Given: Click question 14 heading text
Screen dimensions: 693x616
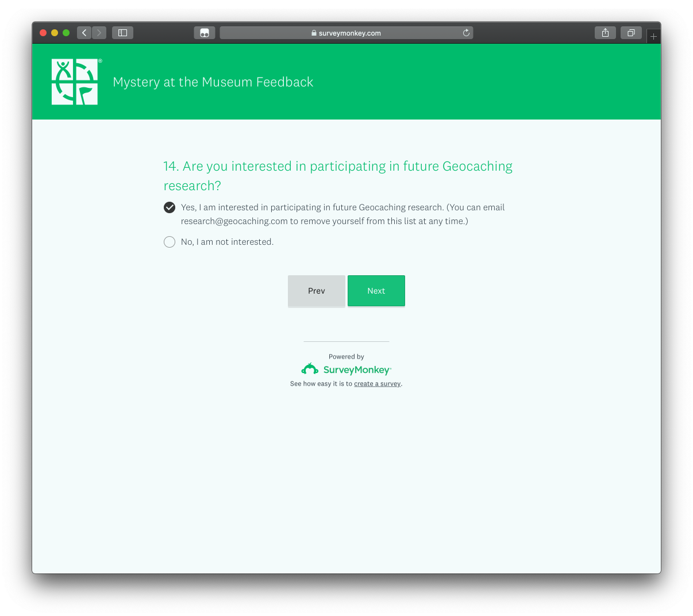Looking at the screenshot, I should [x=338, y=176].
